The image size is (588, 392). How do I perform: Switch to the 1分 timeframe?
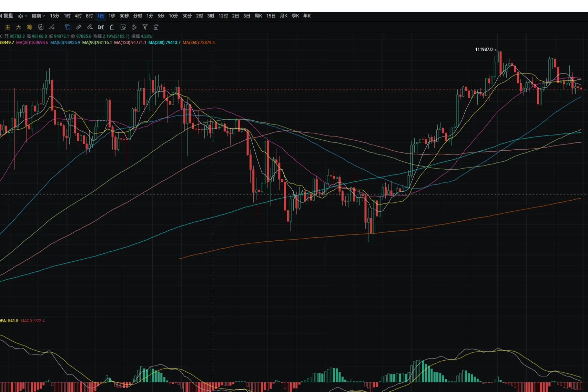(150, 16)
